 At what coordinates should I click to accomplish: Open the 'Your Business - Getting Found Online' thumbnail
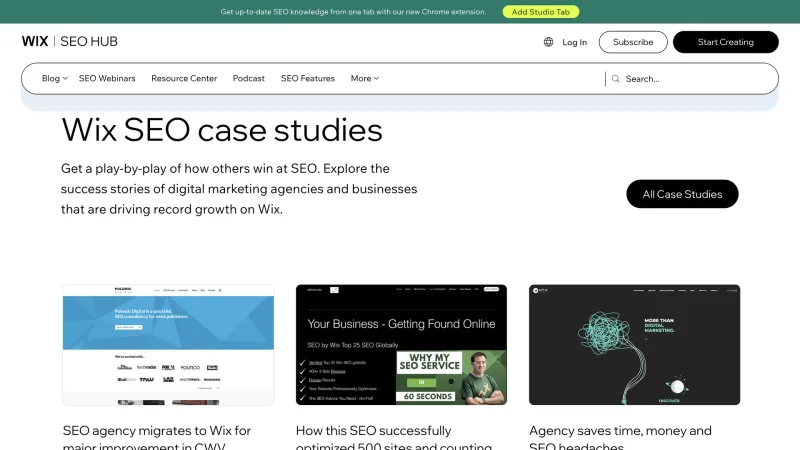coord(402,345)
